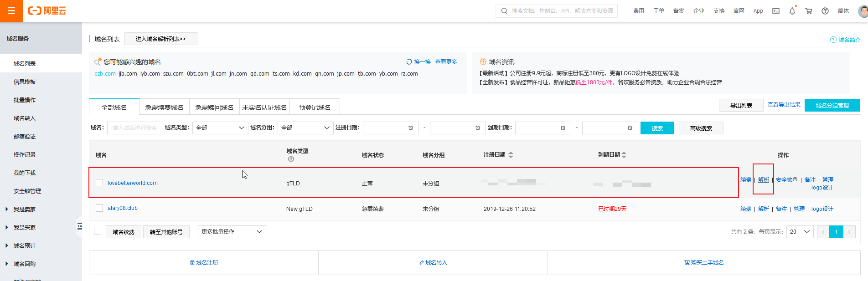Viewport: 868px width, 281px height.
Task: Click 导出列表 button
Action: (741, 105)
